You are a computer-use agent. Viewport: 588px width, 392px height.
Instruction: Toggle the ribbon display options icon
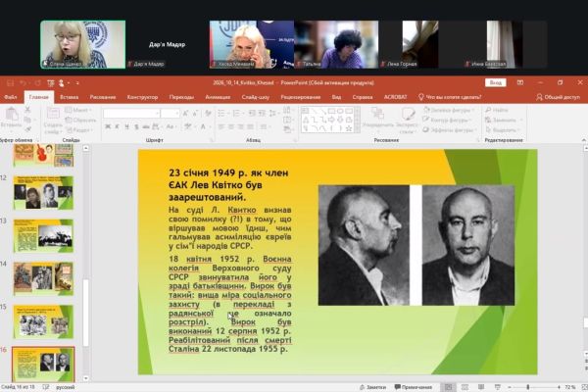[520, 82]
